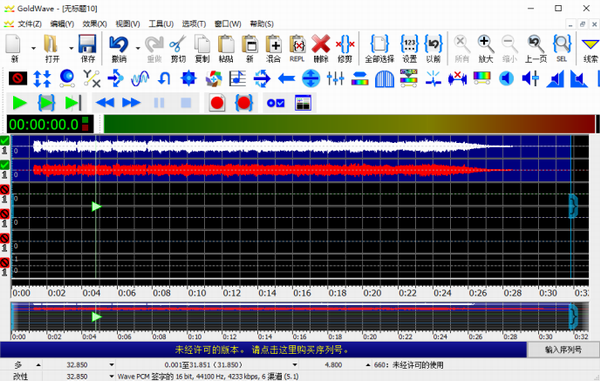Start playback with green play button
The image size is (600, 381).
pos(19,103)
